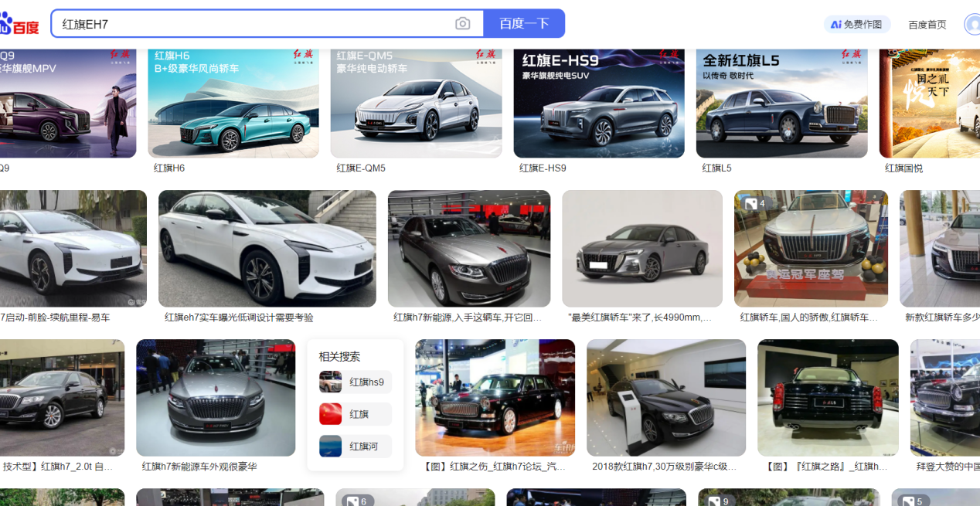Viewport: 980px width, 506px height.
Task: Go to 百度首页 link
Action: [x=927, y=25]
